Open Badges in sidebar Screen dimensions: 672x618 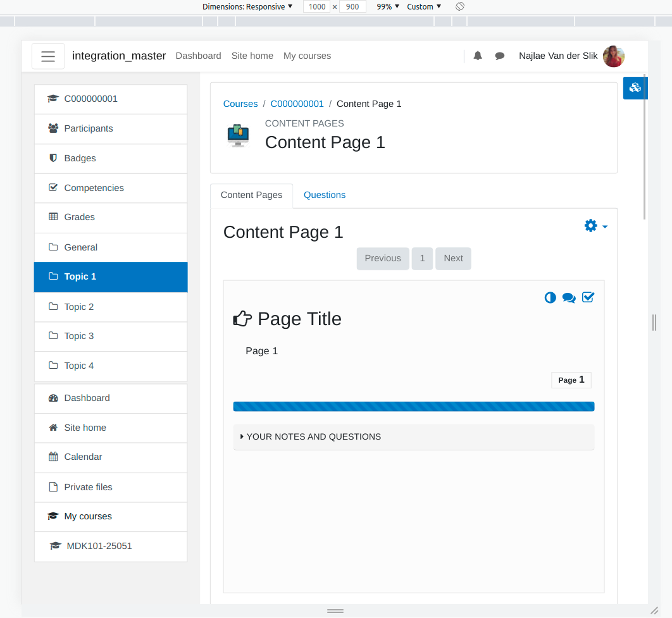[111, 159]
